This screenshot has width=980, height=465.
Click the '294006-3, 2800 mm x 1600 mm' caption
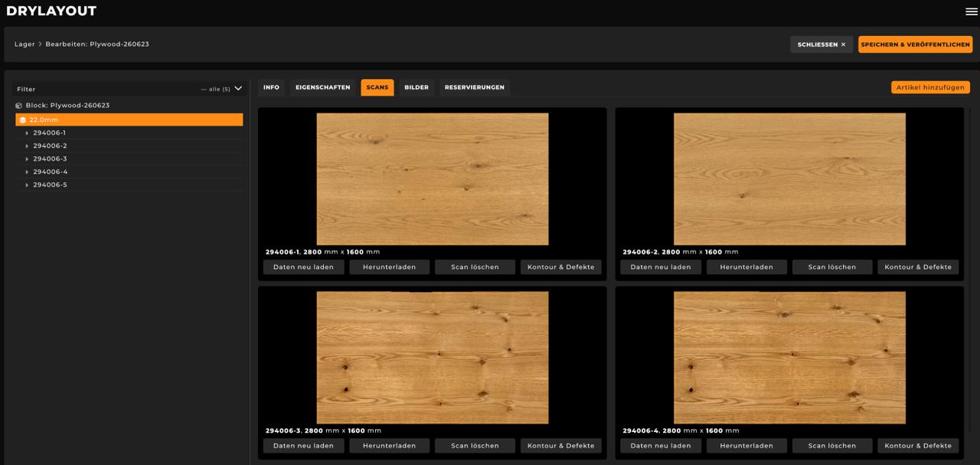[x=323, y=431]
